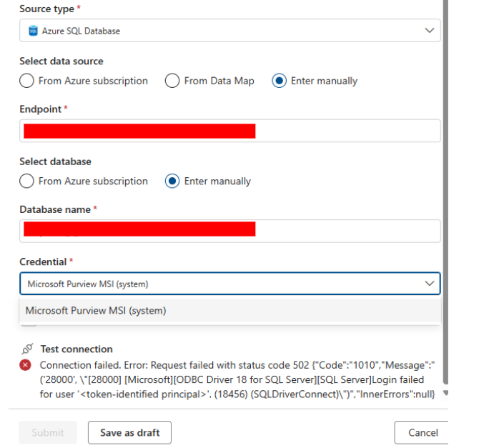Click the scrollbar down arrow

pos(446,393)
